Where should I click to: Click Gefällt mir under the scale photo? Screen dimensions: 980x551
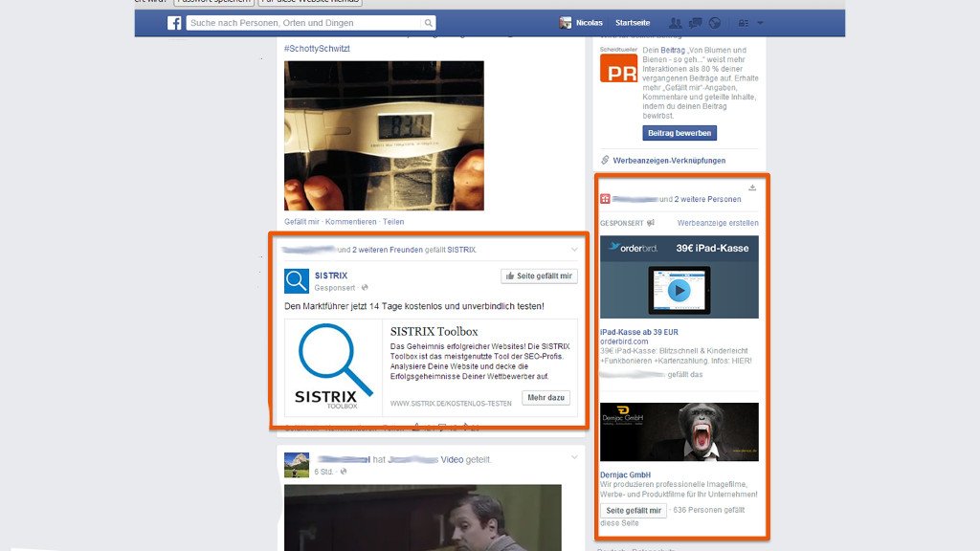pyautogui.click(x=301, y=222)
